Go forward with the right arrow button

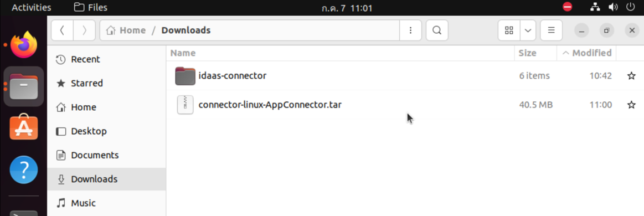84,30
